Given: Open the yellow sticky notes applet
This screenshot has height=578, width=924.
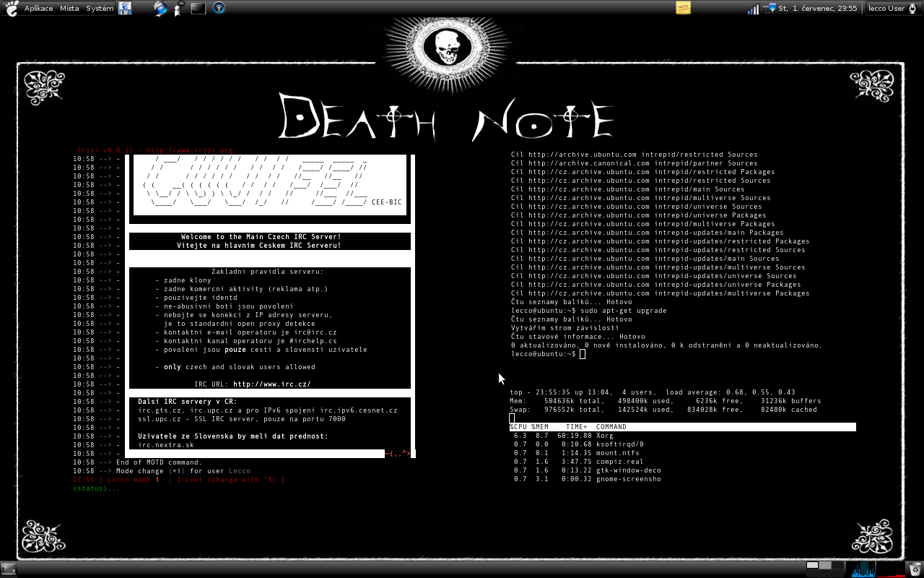Looking at the screenshot, I should [683, 8].
